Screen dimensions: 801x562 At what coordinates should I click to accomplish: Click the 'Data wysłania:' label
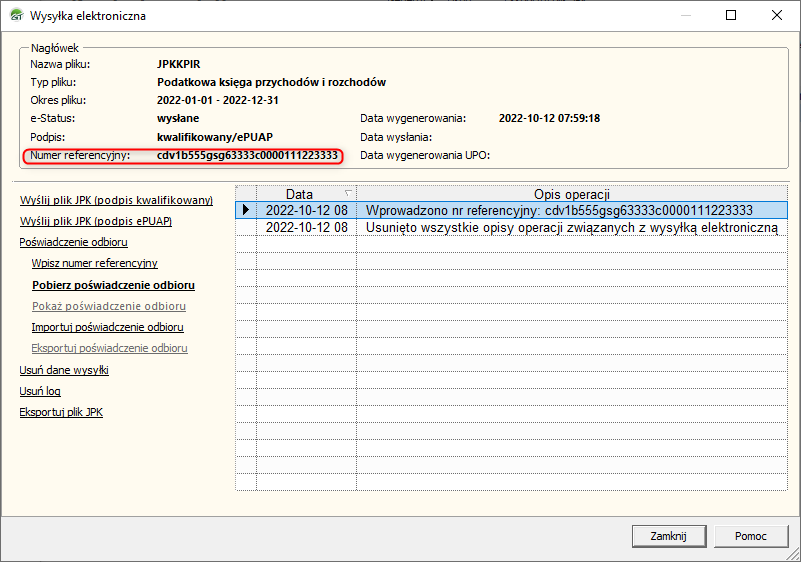[395, 137]
